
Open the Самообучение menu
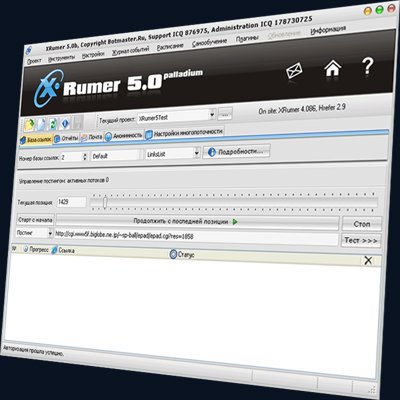[x=209, y=43]
